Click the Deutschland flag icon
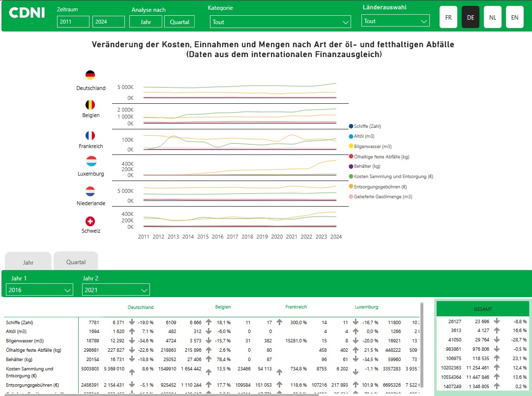The height and width of the screenshot is (396, 532). point(90,75)
